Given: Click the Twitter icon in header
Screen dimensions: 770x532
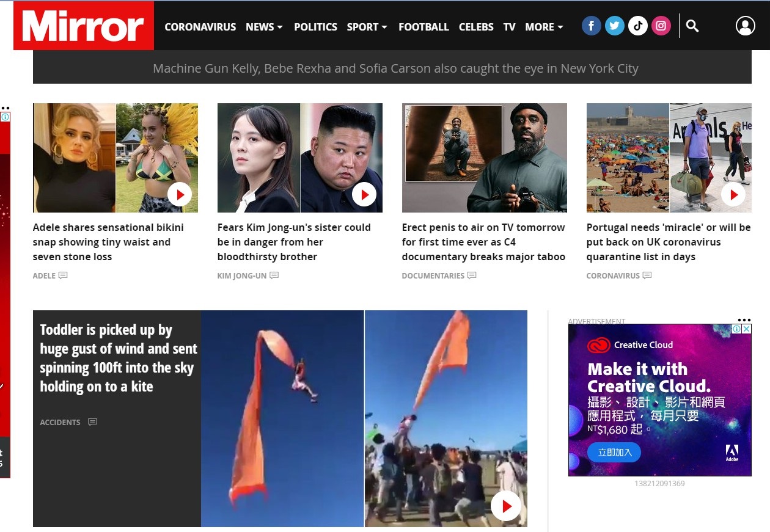Looking at the screenshot, I should pos(615,26).
